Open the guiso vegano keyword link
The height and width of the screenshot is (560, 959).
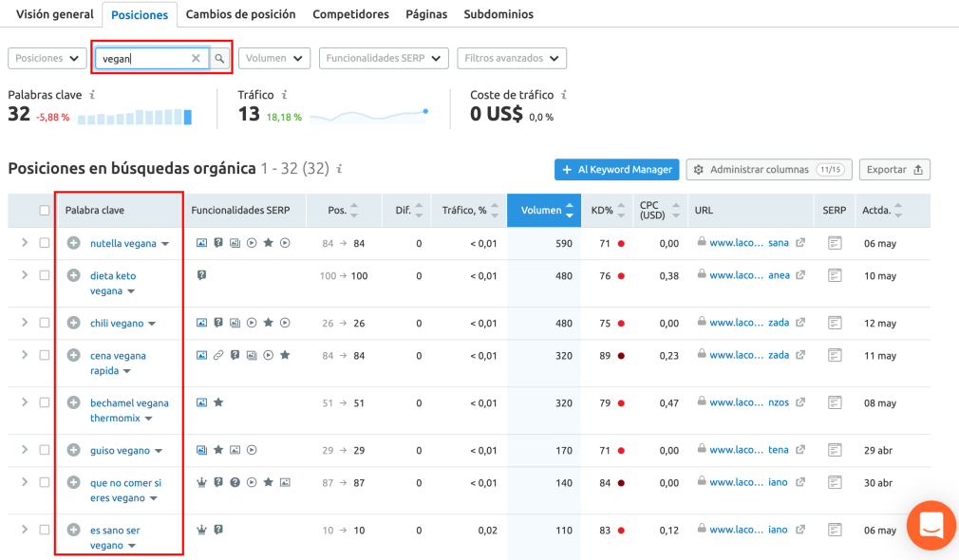coord(120,451)
